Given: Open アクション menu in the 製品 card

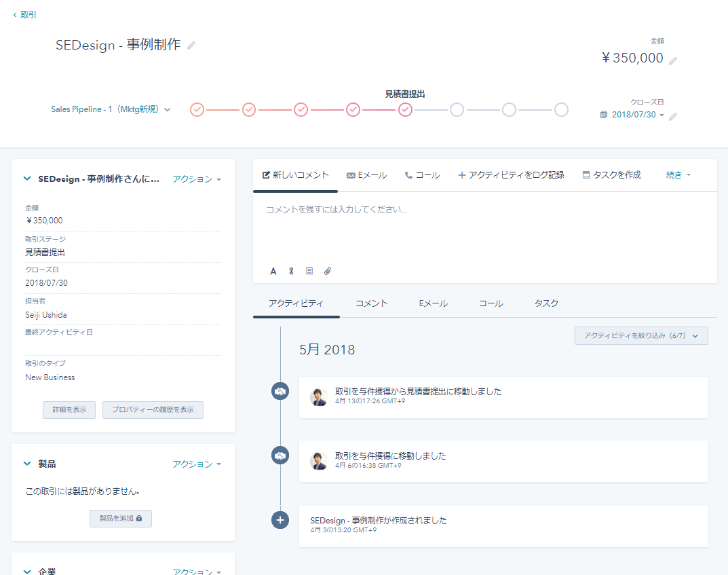Looking at the screenshot, I should pos(196,464).
